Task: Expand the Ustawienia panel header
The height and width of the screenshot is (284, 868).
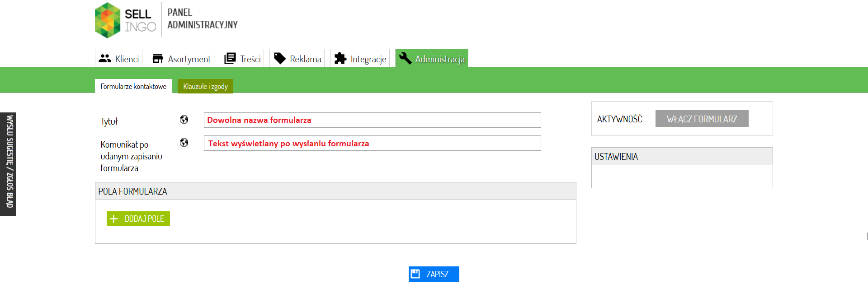Action: (x=682, y=156)
